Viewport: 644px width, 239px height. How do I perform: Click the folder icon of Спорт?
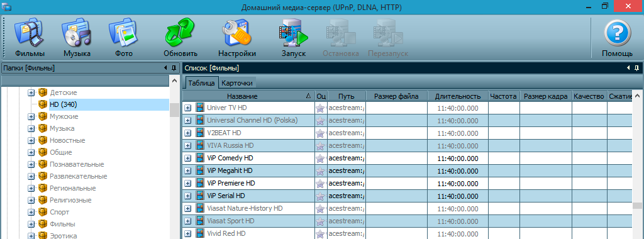tap(43, 213)
